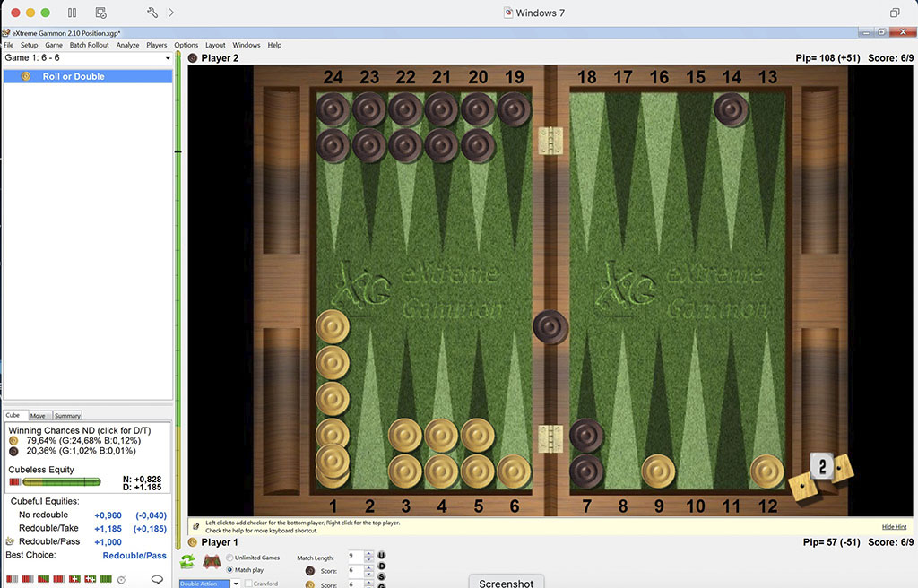Open the Players menu
Screen dimensions: 918x588
pos(156,45)
